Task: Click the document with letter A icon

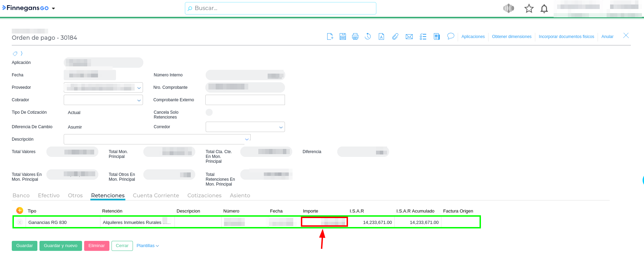Action: pyautogui.click(x=381, y=36)
